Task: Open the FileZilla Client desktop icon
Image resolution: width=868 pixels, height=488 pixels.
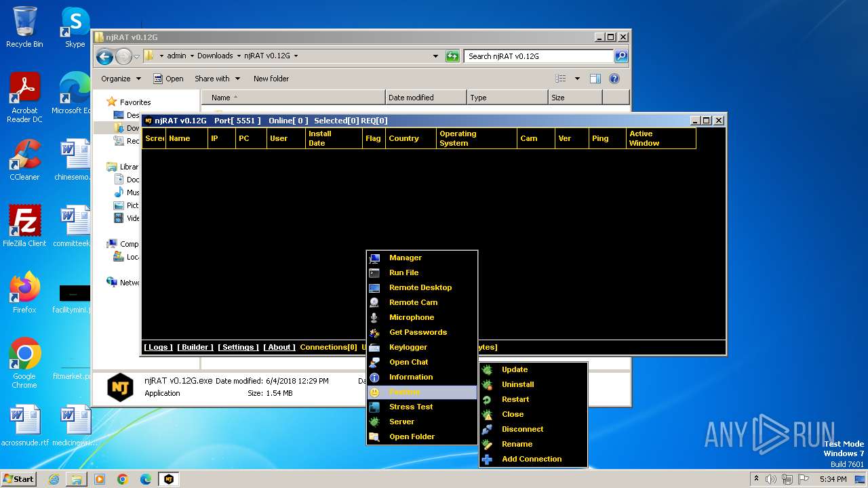Action: point(24,226)
